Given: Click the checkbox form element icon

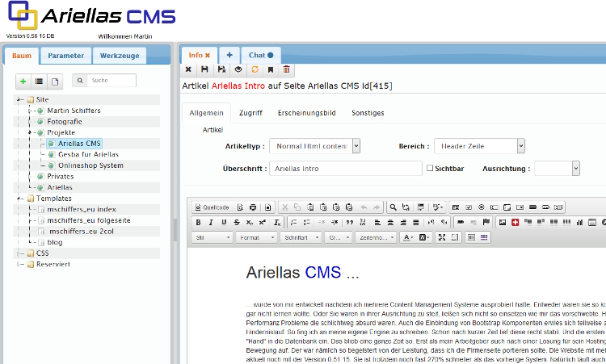Looking at the screenshot, I should pos(469,207).
